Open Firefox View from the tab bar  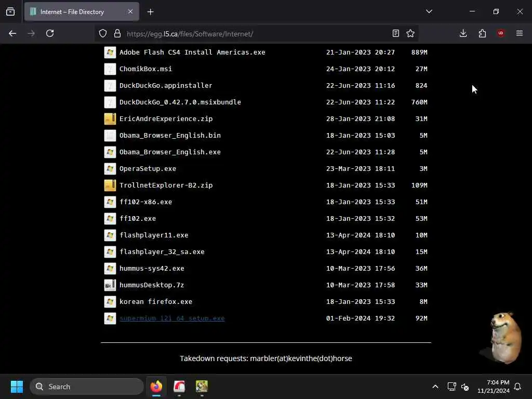(x=10, y=12)
